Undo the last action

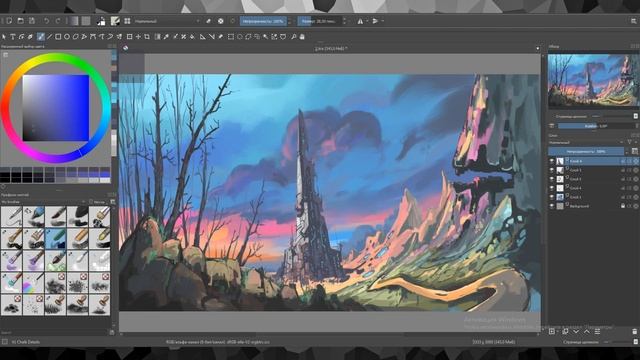(x=47, y=21)
